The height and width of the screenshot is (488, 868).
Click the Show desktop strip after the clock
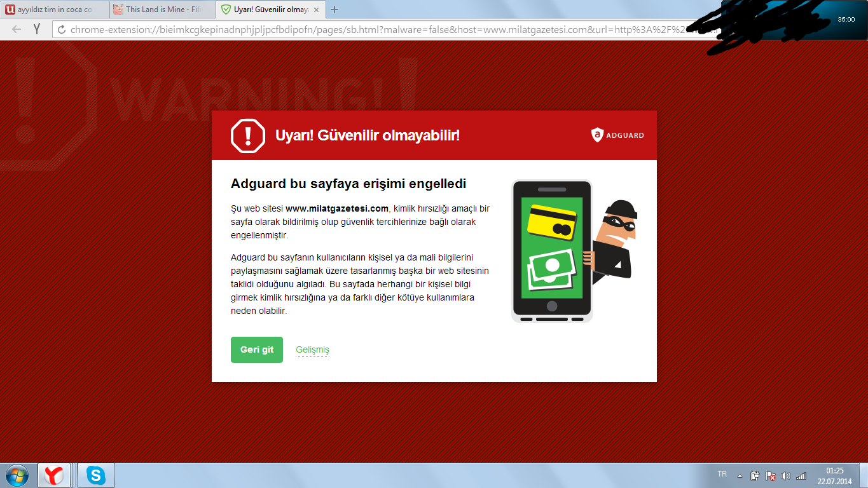tap(864, 475)
